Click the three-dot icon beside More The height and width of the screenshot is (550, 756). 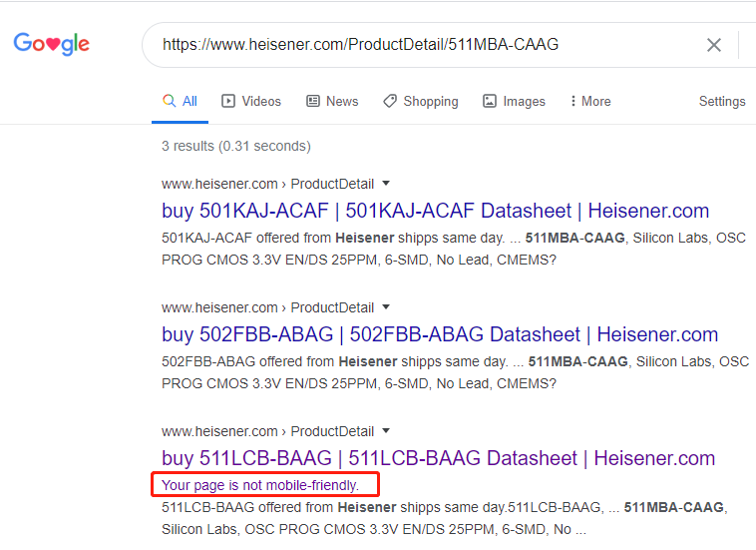point(572,101)
